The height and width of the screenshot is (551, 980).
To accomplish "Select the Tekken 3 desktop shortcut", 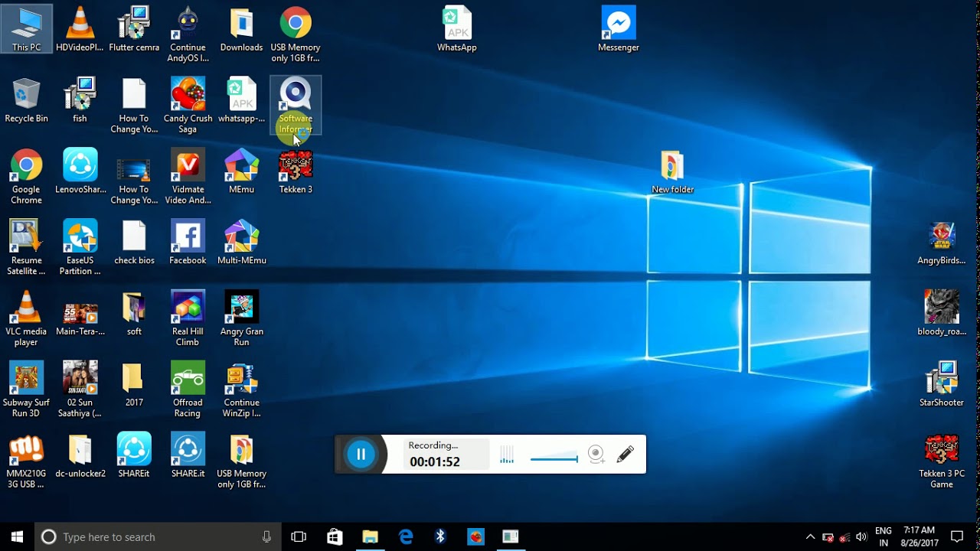I will coord(296,172).
